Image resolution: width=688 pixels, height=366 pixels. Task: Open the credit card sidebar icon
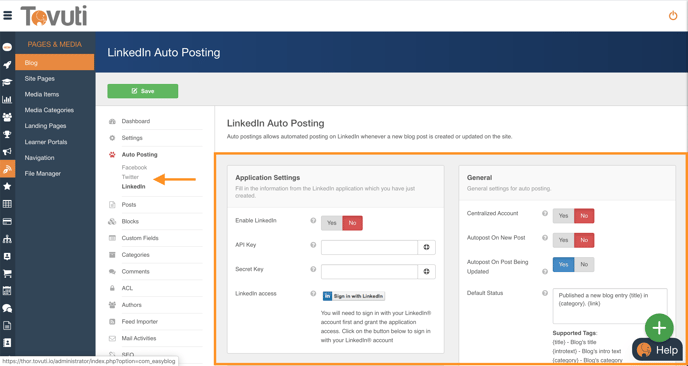coord(7,222)
